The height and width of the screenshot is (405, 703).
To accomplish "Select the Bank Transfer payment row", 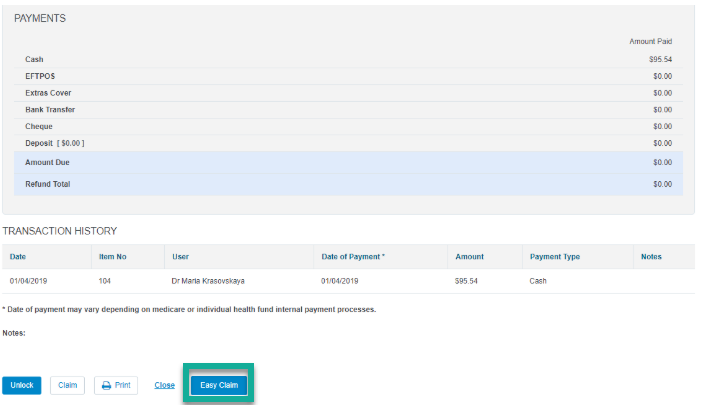I will point(348,110).
